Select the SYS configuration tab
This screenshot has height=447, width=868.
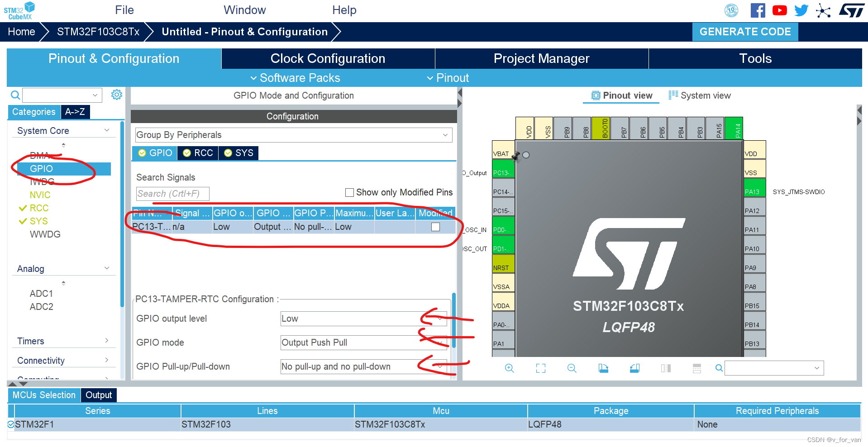(239, 153)
